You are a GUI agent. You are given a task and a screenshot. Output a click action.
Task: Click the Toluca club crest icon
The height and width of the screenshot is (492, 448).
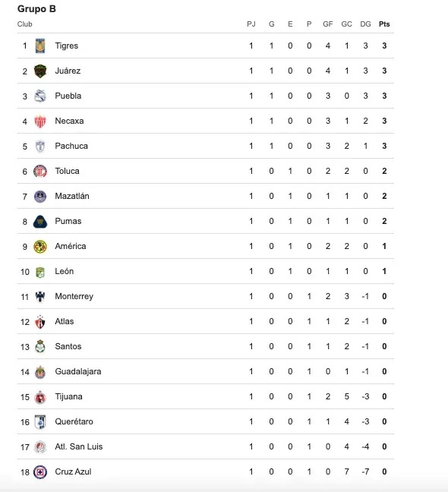pyautogui.click(x=40, y=172)
